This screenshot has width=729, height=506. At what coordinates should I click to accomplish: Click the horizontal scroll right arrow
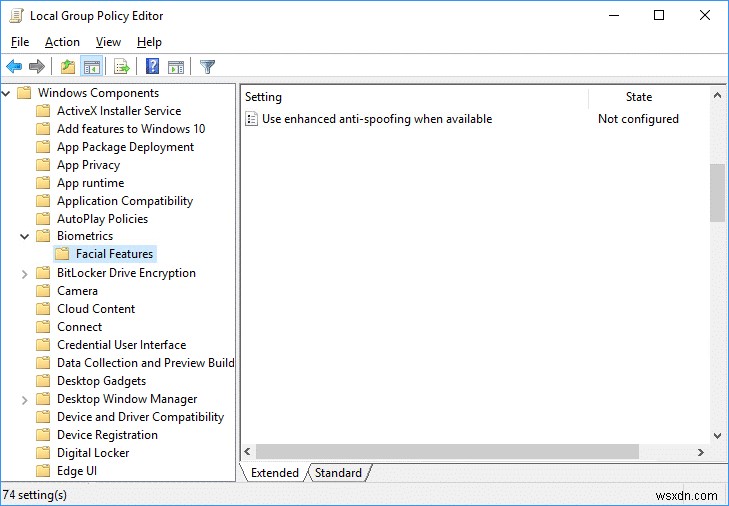coord(701,452)
